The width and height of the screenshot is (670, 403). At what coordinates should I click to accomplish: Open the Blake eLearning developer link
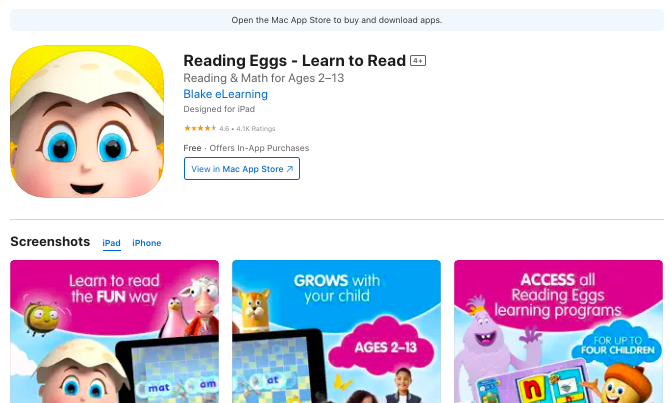(x=225, y=94)
